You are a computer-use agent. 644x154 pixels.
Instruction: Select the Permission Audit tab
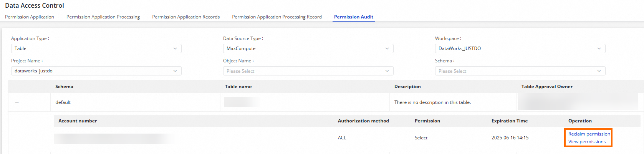354,17
